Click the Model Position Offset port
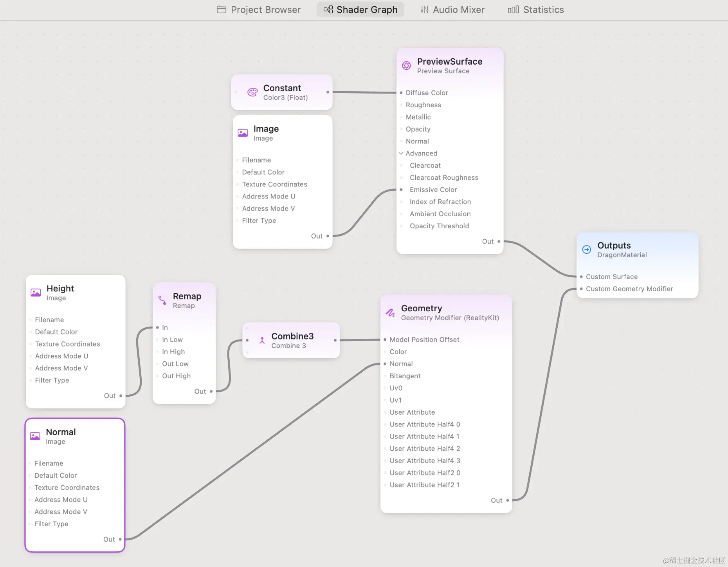The image size is (728, 567). [x=385, y=339]
